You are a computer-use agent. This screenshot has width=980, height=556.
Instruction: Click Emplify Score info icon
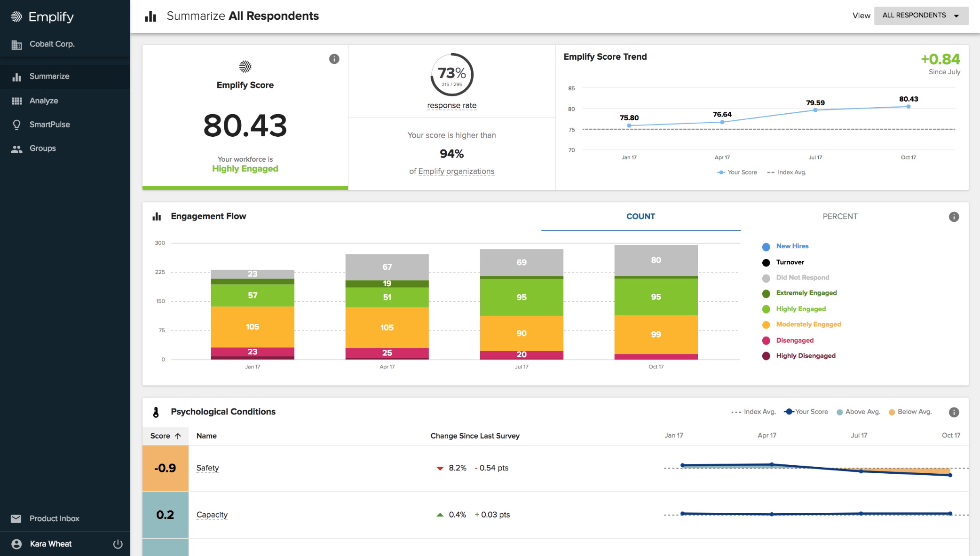click(x=334, y=59)
